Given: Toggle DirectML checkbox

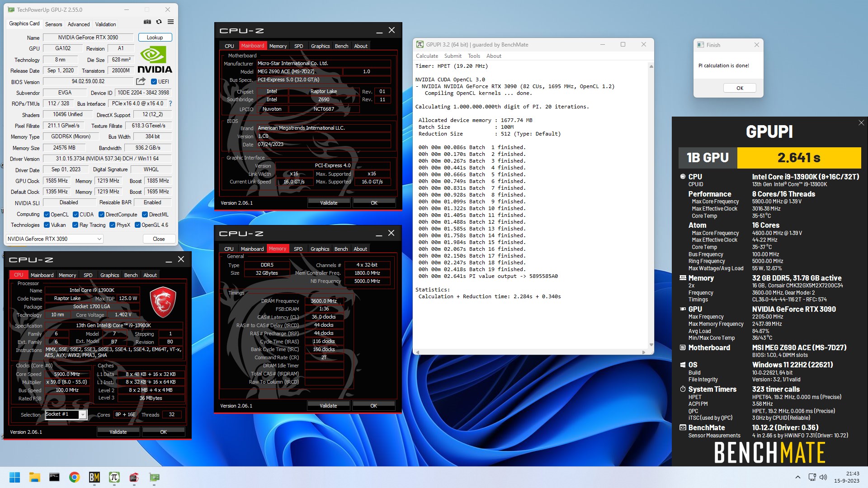Looking at the screenshot, I should point(145,215).
